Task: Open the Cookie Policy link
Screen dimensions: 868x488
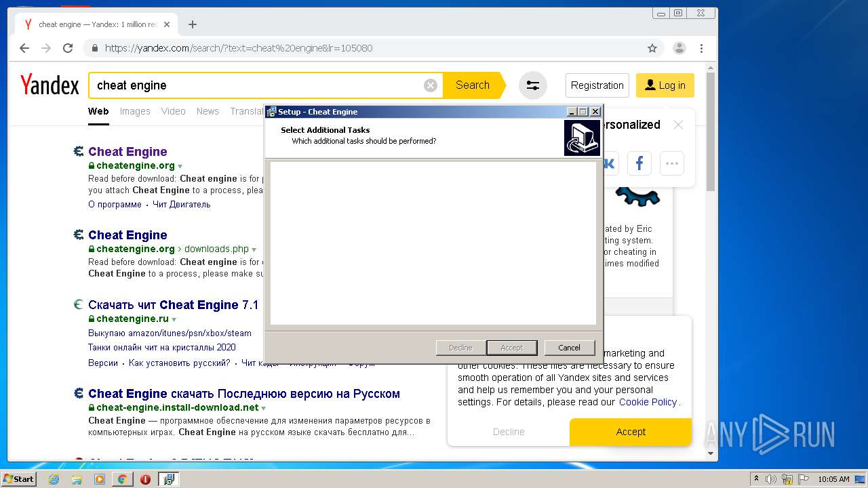Action: click(648, 402)
